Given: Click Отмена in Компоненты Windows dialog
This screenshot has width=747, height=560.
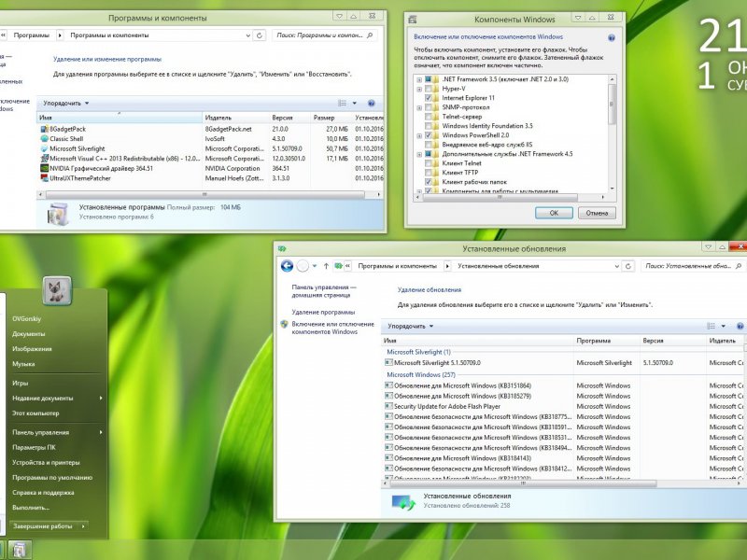Looking at the screenshot, I should tap(597, 213).
